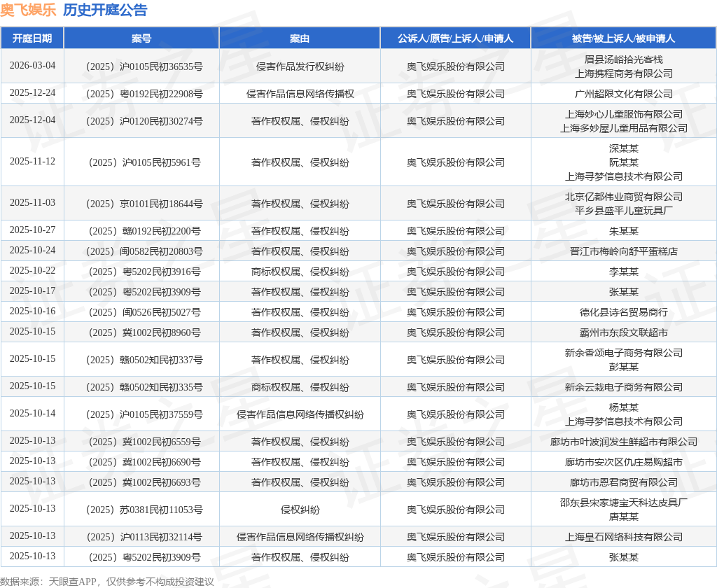
Task: Click date cell 2025-10-24
Action: [32, 250]
